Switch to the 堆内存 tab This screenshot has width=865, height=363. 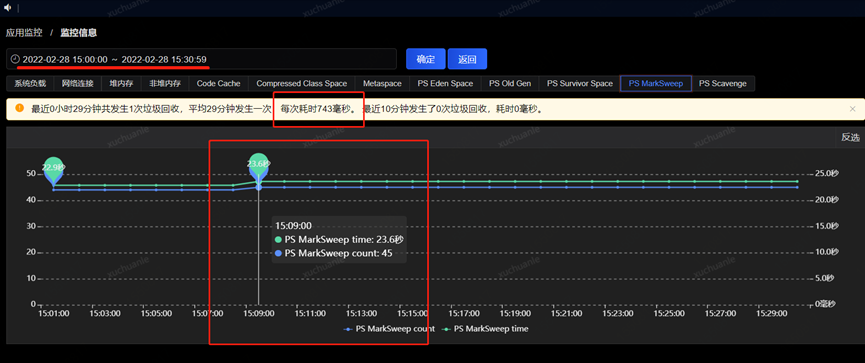118,84
